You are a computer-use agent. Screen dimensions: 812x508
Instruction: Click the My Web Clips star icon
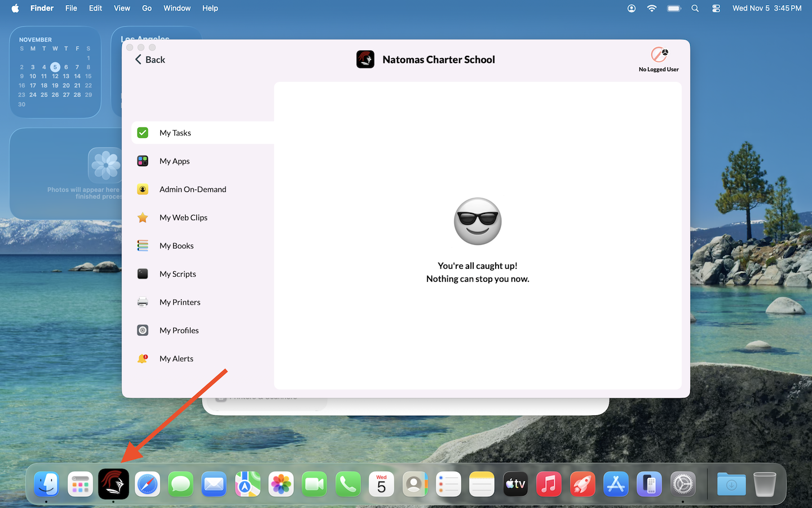(x=143, y=217)
